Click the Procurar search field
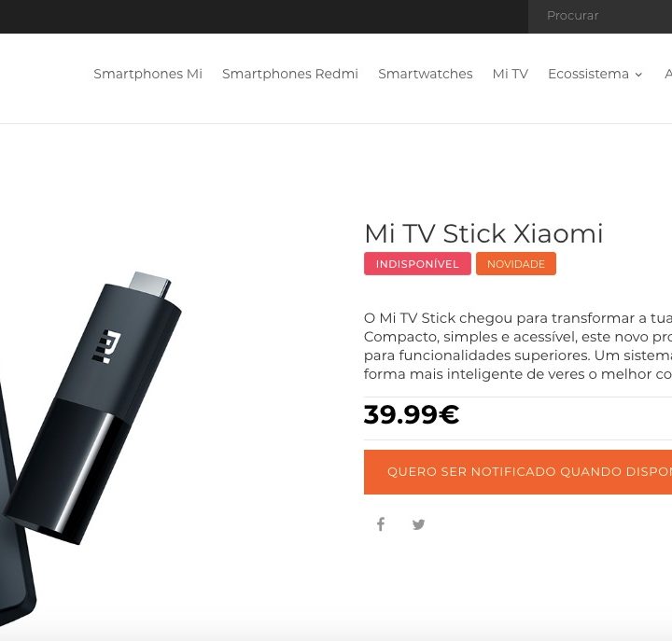Viewport: 672px width, 641px height. click(600, 16)
